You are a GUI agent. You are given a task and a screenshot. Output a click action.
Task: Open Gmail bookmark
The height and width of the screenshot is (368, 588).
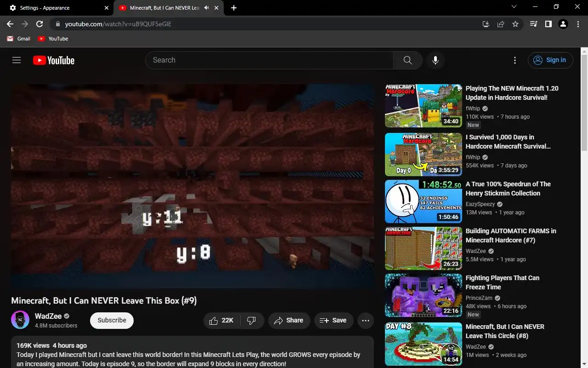[x=19, y=39]
